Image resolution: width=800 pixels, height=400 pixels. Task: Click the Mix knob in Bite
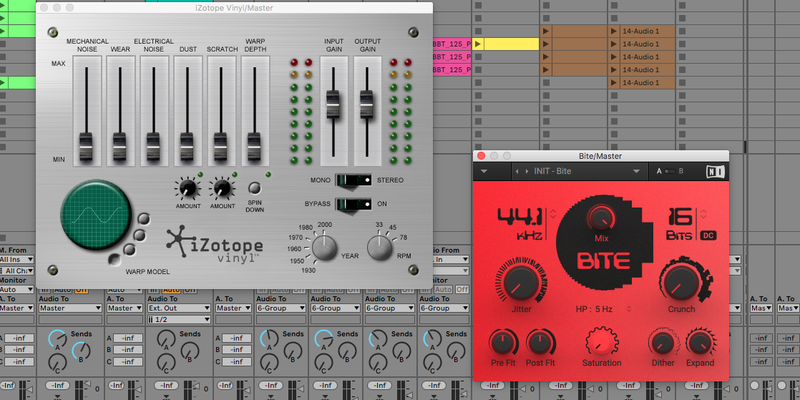(x=602, y=219)
